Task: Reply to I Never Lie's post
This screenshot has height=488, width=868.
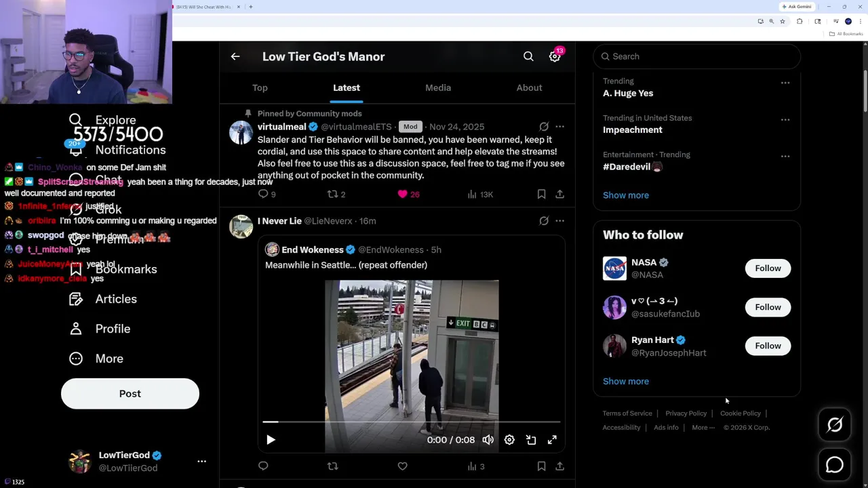Action: 263,466
